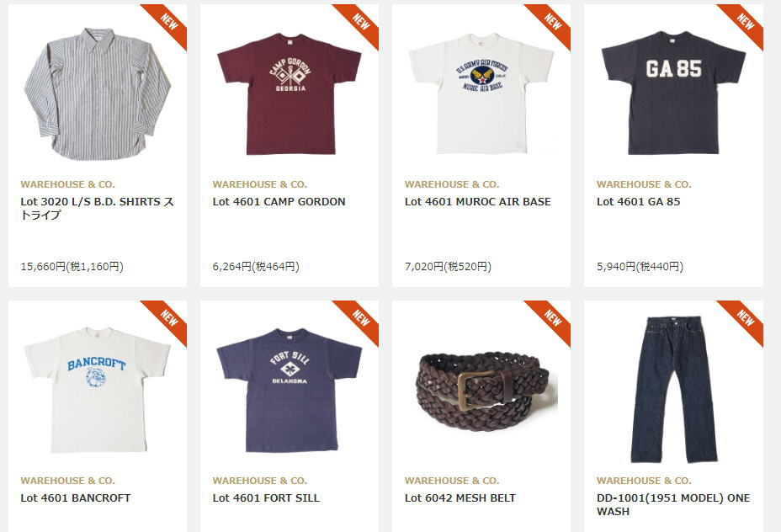The image size is (781, 532).
Task: Click the DD-1001(1951 MODEL) ONE WASH title
Action: pos(673,504)
